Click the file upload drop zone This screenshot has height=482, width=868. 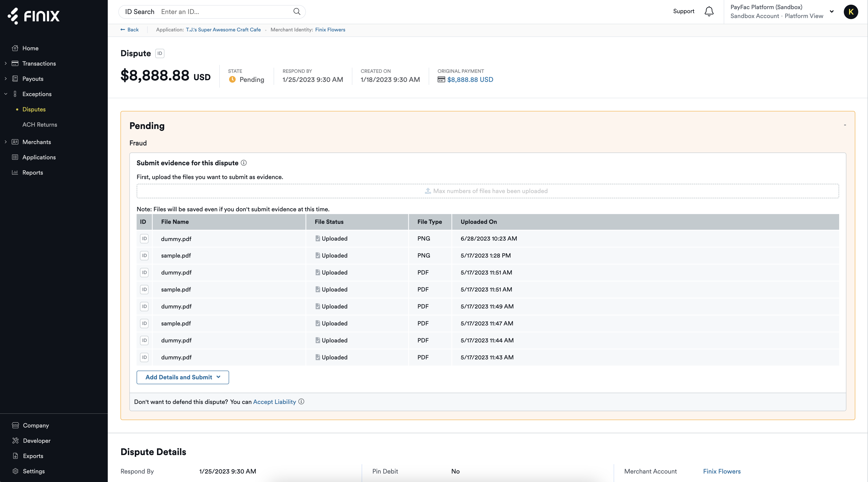pos(488,191)
